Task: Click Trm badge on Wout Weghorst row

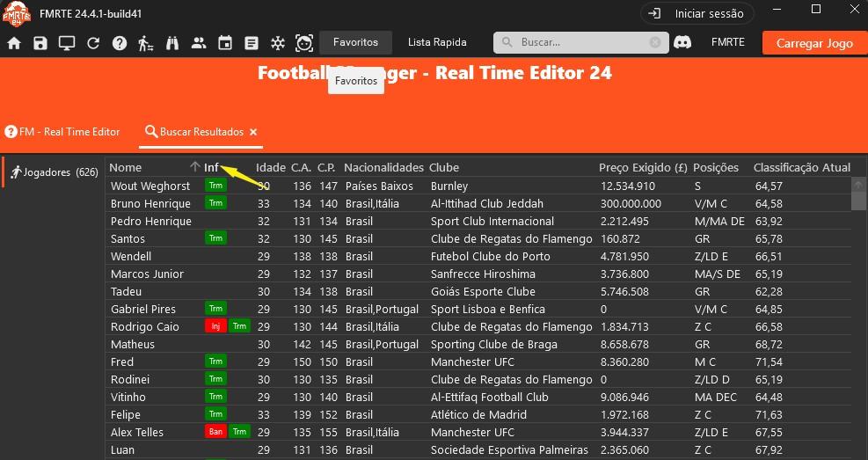Action: point(215,186)
